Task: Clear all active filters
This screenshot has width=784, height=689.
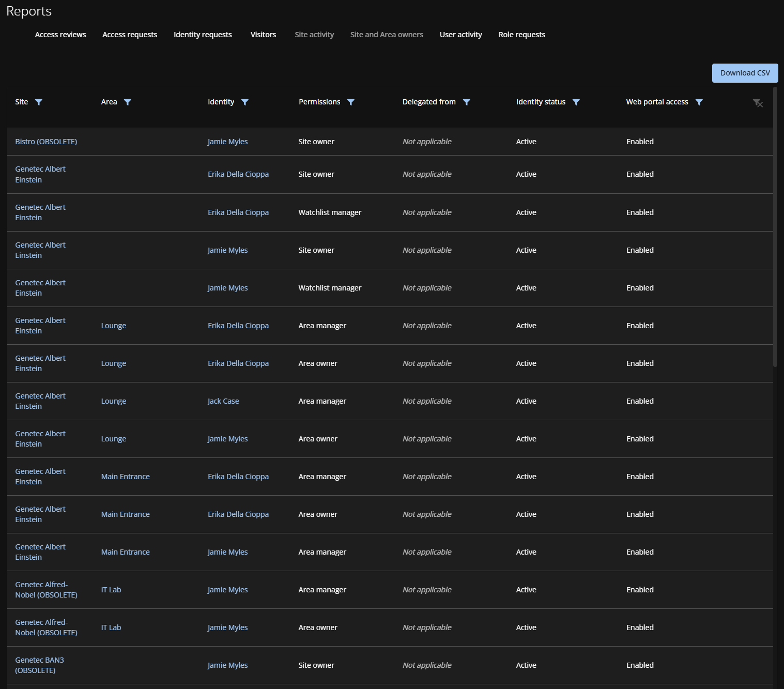Action: (x=758, y=103)
